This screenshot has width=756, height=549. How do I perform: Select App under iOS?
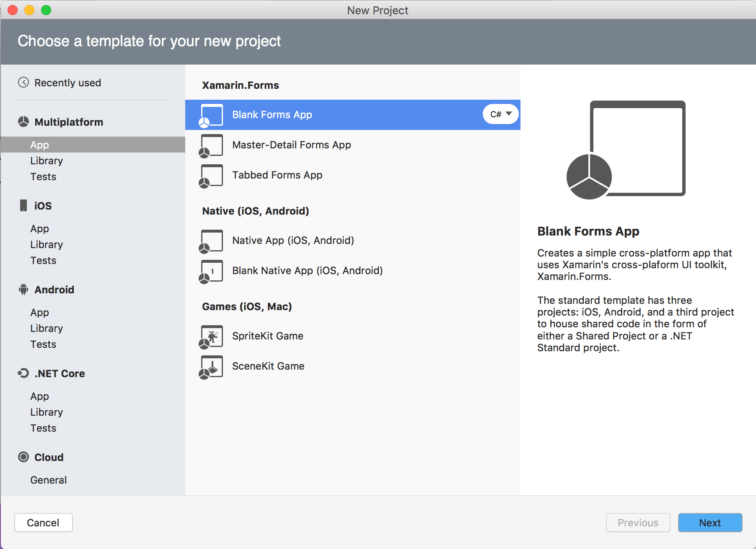[x=39, y=228]
